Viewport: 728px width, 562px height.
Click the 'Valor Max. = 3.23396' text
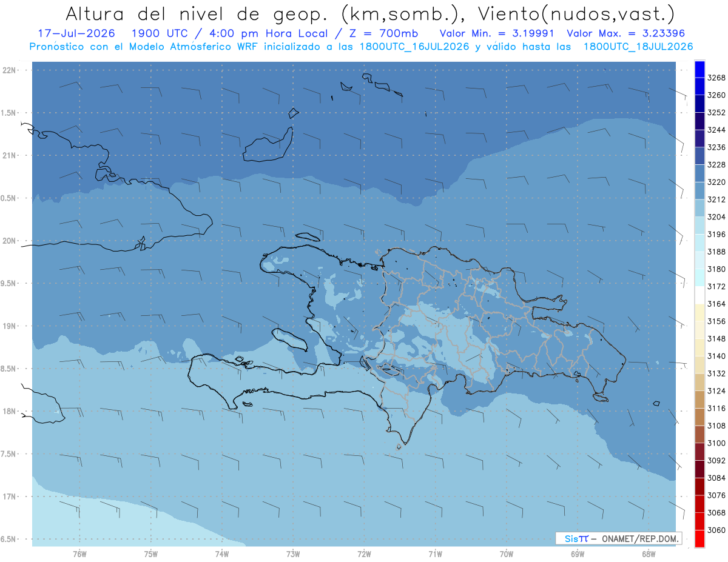(x=626, y=33)
